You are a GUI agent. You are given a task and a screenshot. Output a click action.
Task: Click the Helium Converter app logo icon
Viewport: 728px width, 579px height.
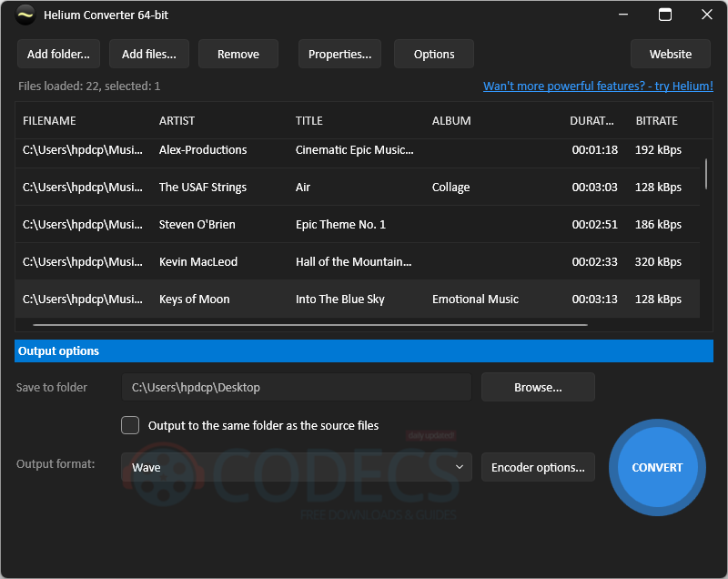(x=25, y=15)
